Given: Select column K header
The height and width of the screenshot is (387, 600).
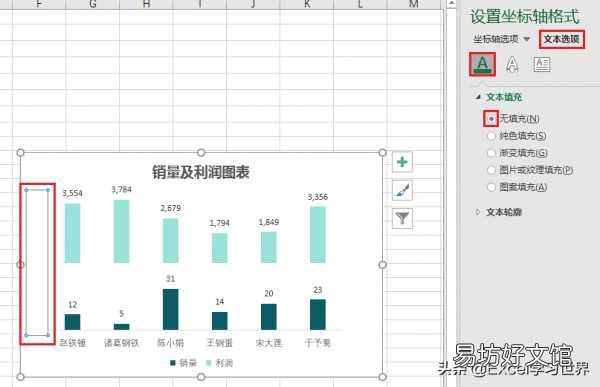Looking at the screenshot, I should pyautogui.click(x=307, y=4).
